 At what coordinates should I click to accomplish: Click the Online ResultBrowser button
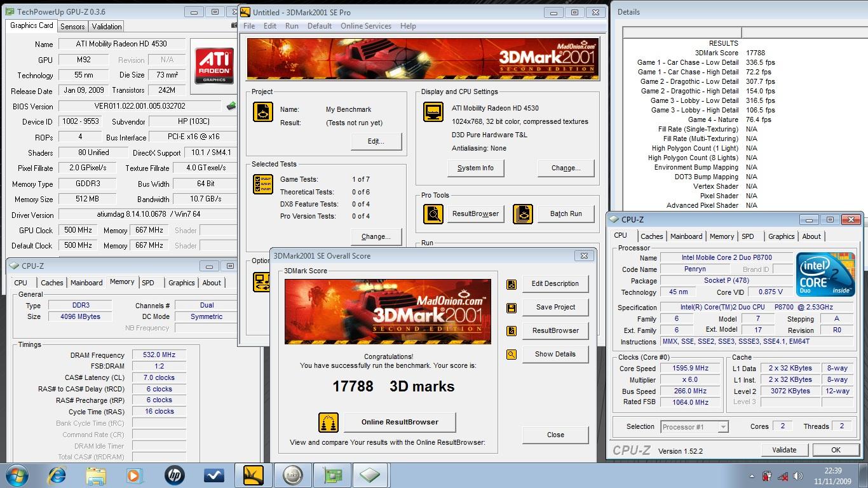click(x=400, y=422)
